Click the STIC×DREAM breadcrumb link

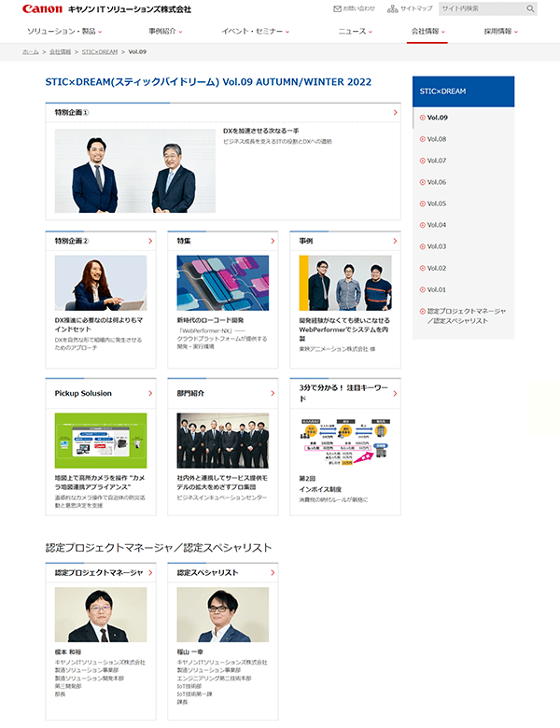[x=99, y=52]
